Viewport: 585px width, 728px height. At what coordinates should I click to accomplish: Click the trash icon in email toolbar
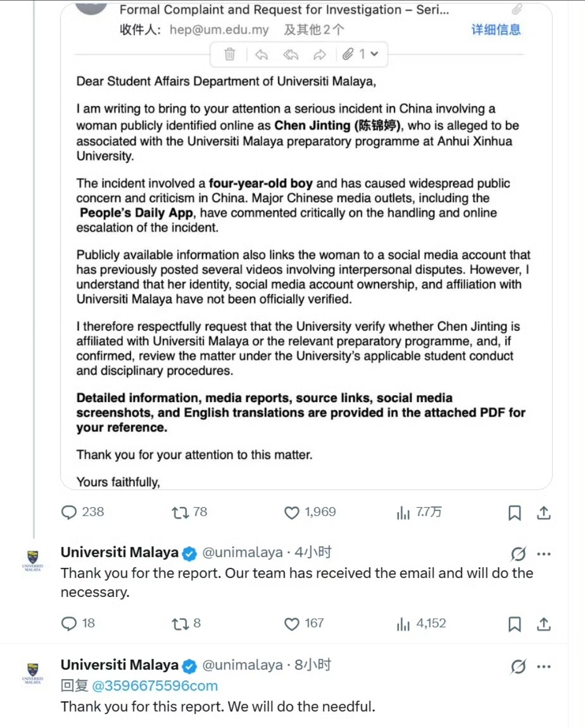point(230,54)
